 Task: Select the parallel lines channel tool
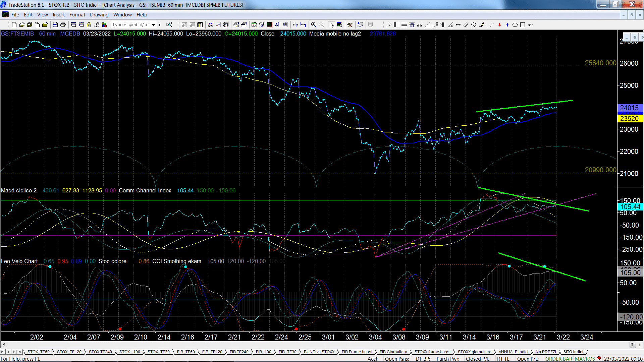pyautogui.click(x=466, y=25)
